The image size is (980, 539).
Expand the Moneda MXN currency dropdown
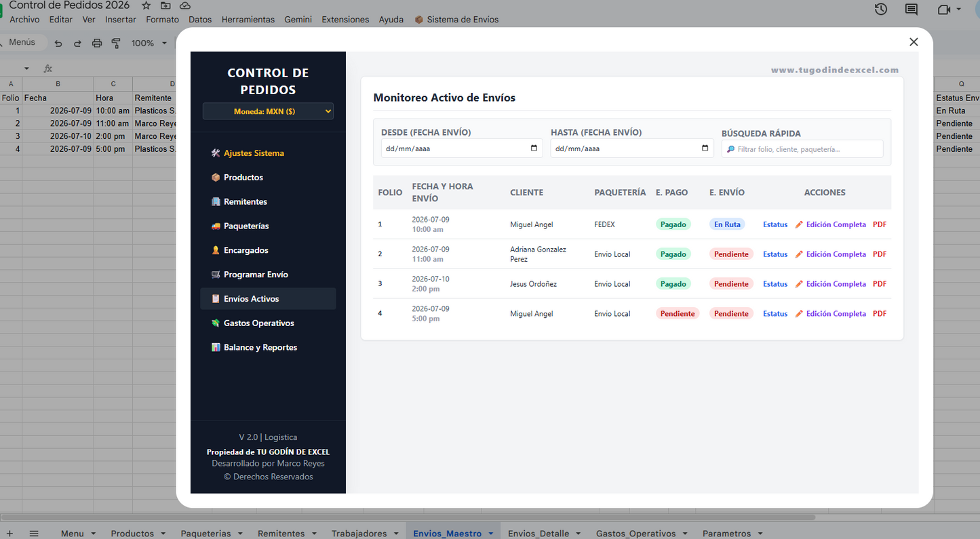point(268,111)
